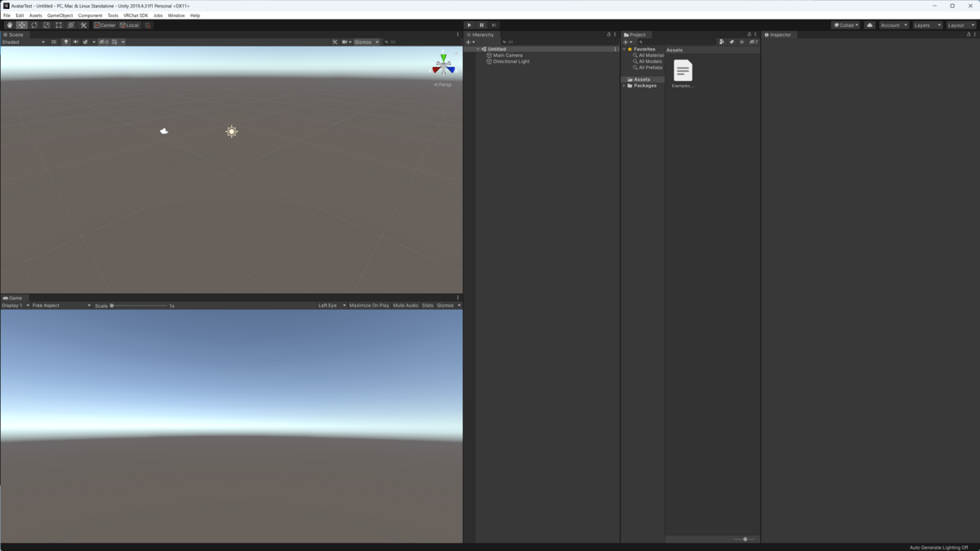Viewport: 980px width, 551px height.
Task: Open the Edit menu
Action: 20,16
